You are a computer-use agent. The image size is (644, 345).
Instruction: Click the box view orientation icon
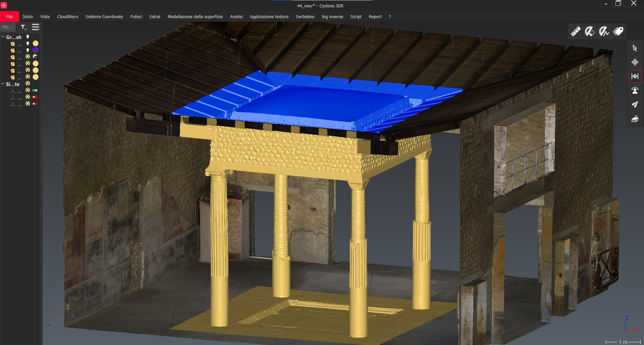tap(635, 119)
